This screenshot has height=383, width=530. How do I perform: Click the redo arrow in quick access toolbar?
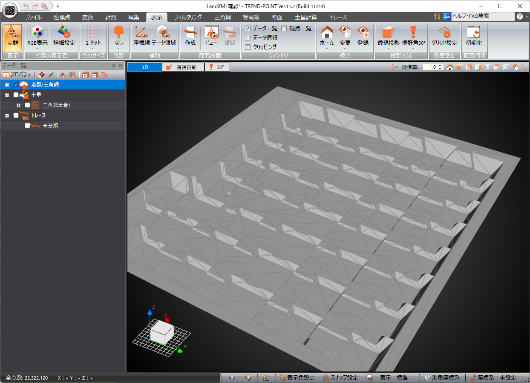pos(35,6)
